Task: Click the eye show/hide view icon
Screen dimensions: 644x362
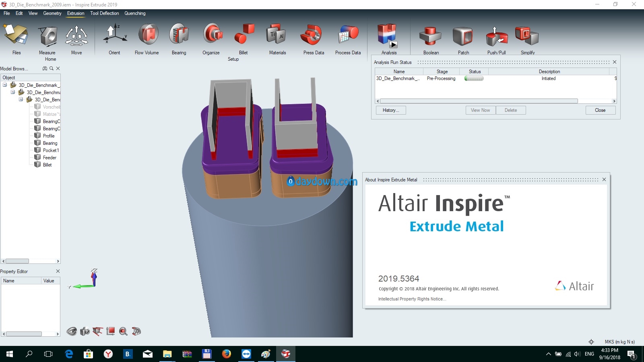Action: pyautogui.click(x=72, y=331)
